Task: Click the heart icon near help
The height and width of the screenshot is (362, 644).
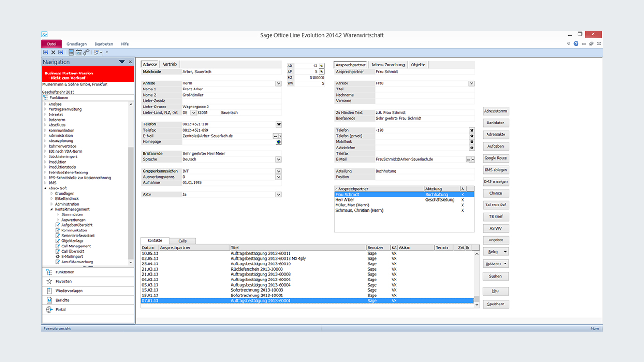Action: (x=569, y=44)
